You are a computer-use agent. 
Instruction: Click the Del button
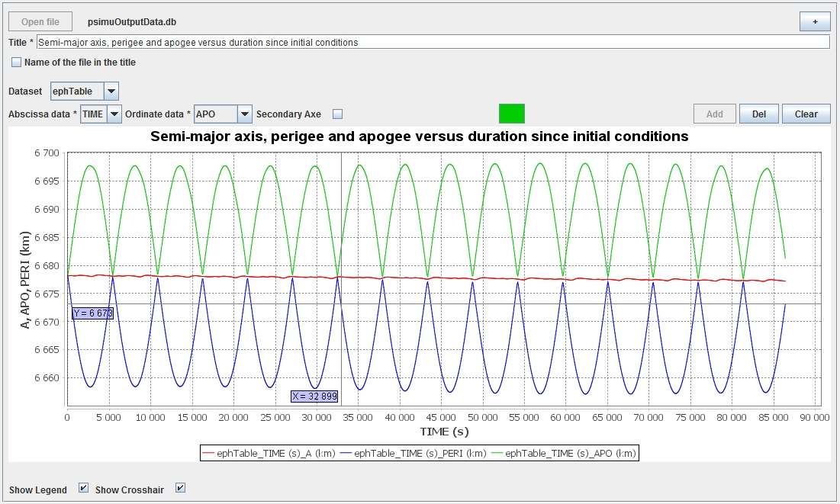758,114
